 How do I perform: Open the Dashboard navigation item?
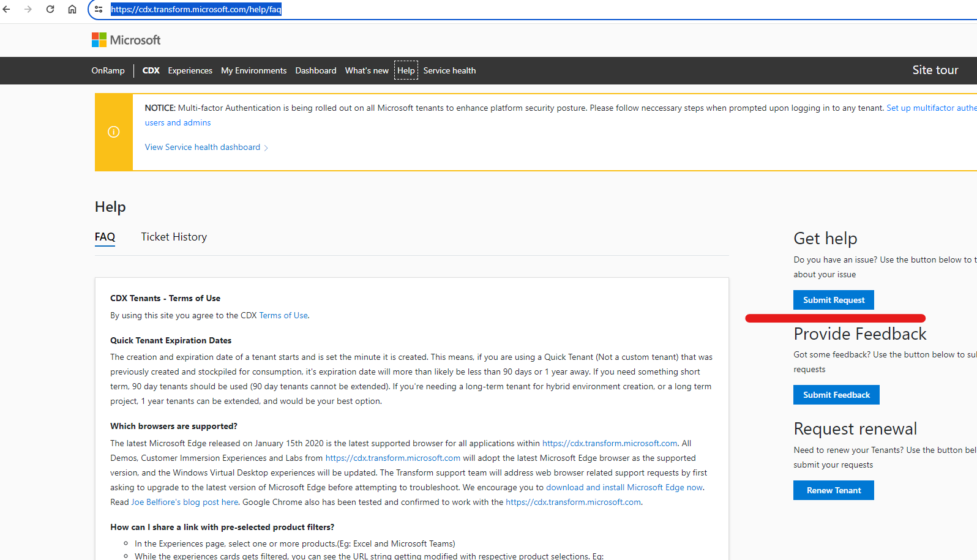coord(316,70)
